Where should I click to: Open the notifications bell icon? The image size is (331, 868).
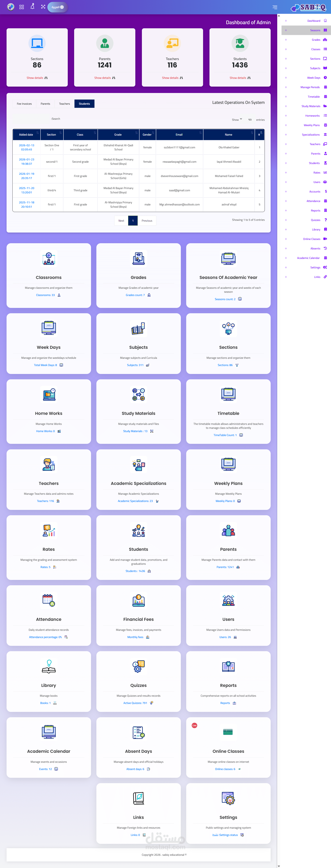(32, 7)
